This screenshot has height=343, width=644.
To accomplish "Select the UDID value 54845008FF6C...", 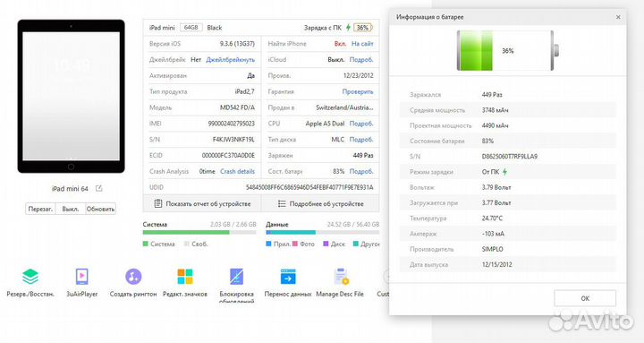I will coord(309,187).
